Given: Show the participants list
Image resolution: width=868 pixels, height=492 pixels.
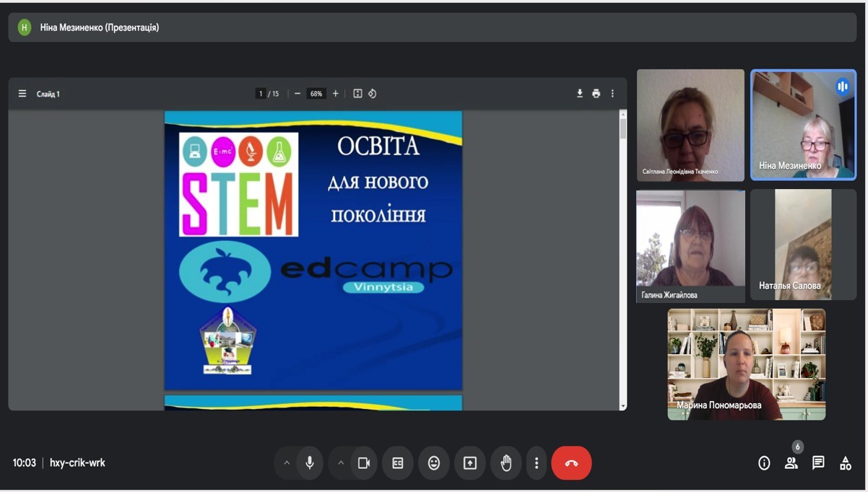Looking at the screenshot, I should point(791,463).
